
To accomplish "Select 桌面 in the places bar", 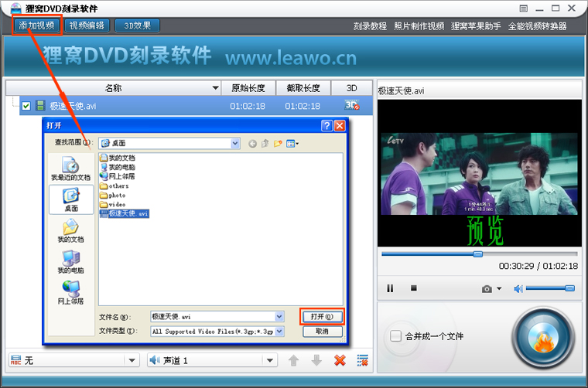I will (71, 199).
